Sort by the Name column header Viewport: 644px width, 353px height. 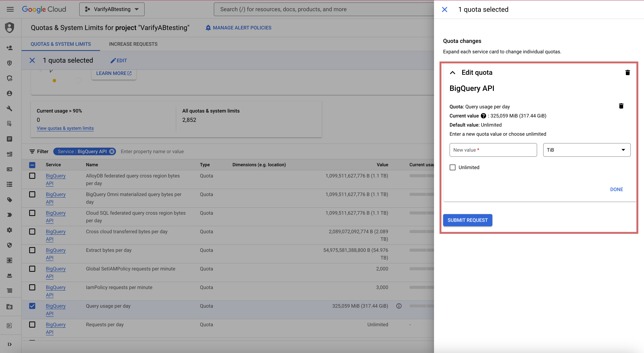92,165
